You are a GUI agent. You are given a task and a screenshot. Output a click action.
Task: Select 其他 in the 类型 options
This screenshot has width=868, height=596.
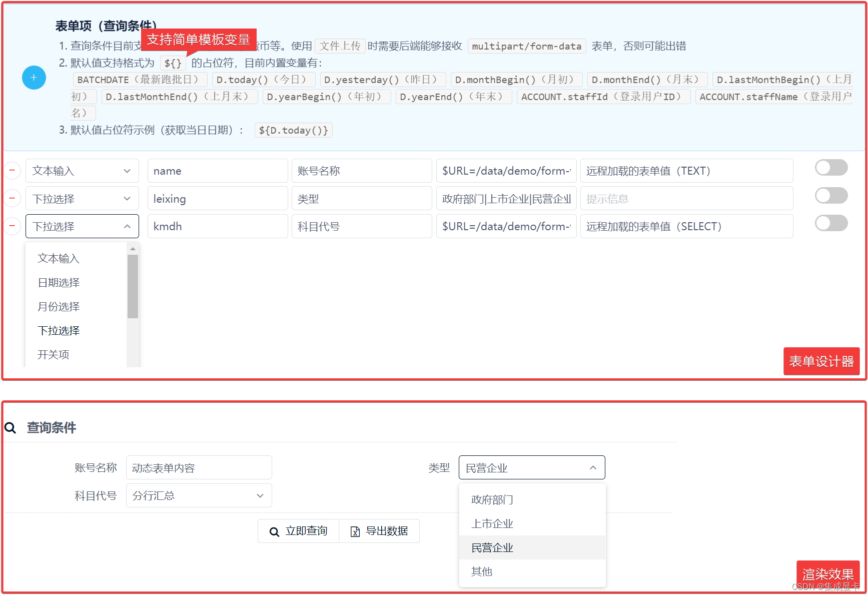click(x=532, y=571)
